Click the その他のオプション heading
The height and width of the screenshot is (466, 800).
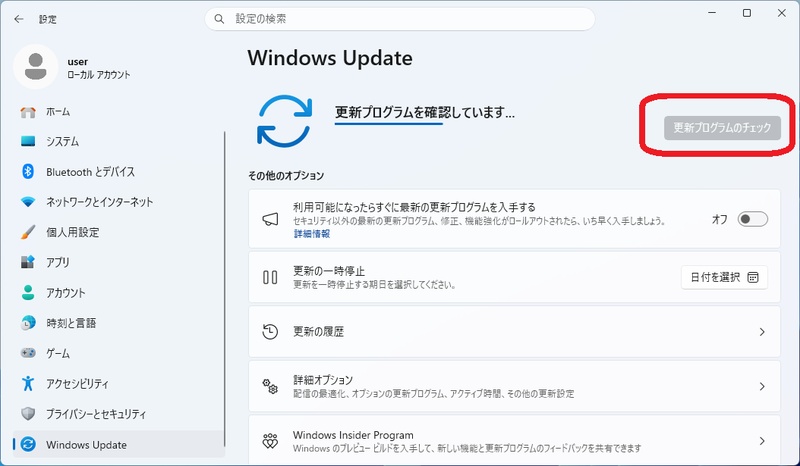[x=286, y=176]
